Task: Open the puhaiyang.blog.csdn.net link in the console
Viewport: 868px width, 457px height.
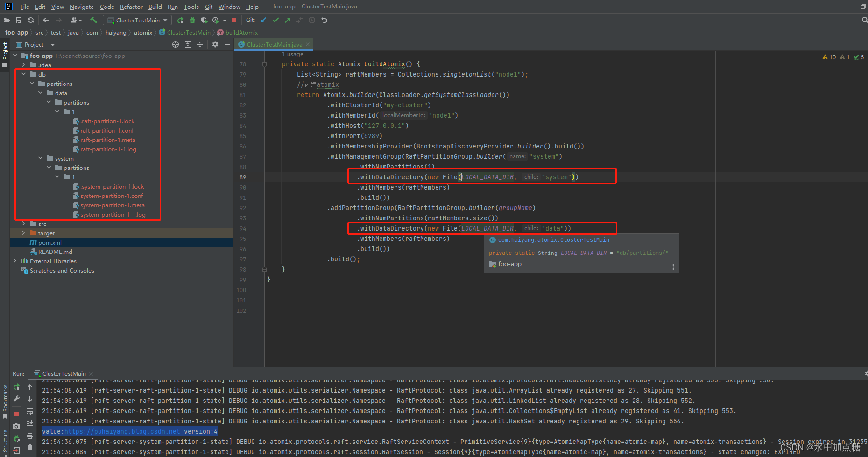Action: [122, 431]
